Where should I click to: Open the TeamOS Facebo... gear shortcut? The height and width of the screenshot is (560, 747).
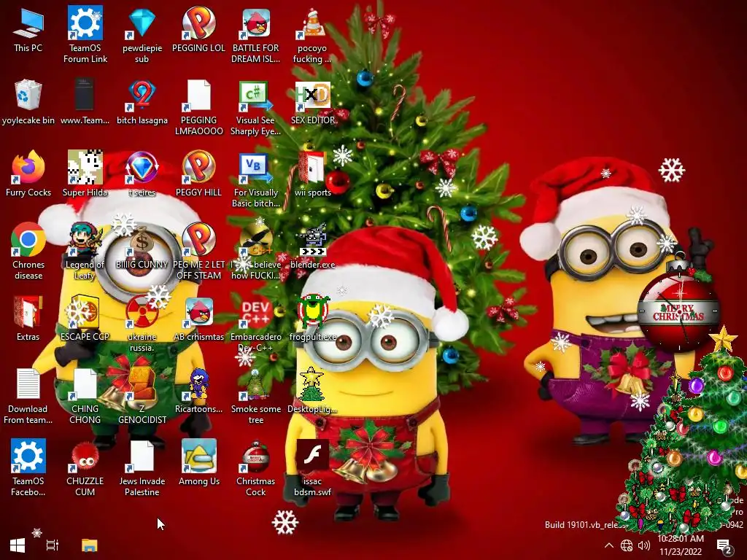coord(28,467)
